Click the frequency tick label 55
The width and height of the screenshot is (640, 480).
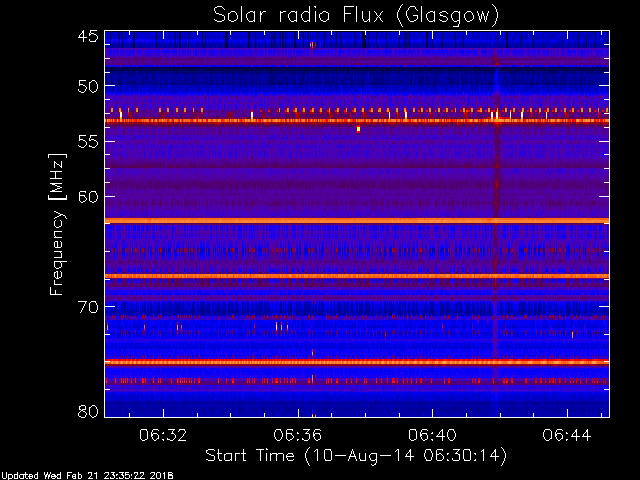[88, 142]
